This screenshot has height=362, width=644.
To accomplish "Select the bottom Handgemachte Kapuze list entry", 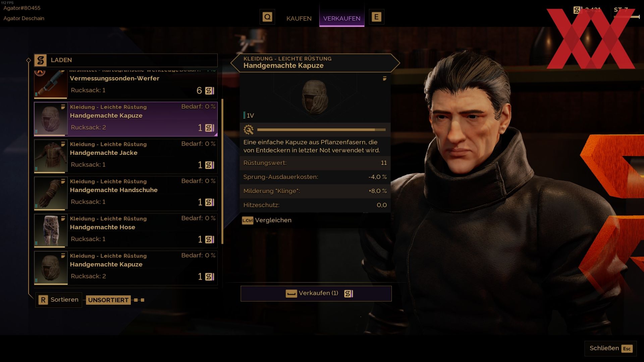I will pos(126,268).
